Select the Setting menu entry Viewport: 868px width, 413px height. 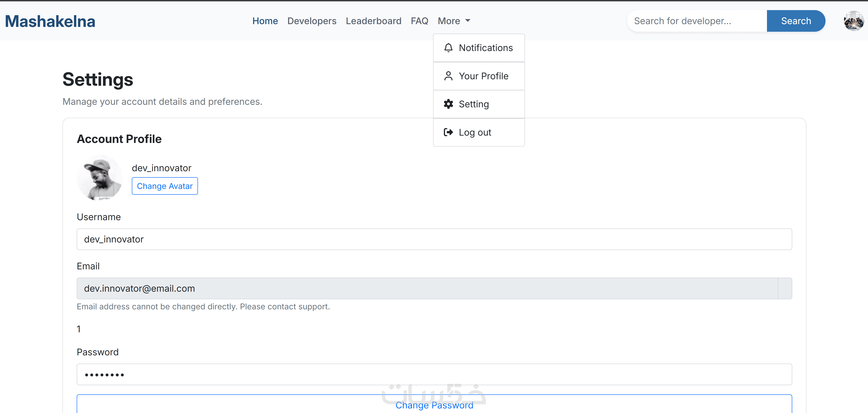[x=479, y=104]
